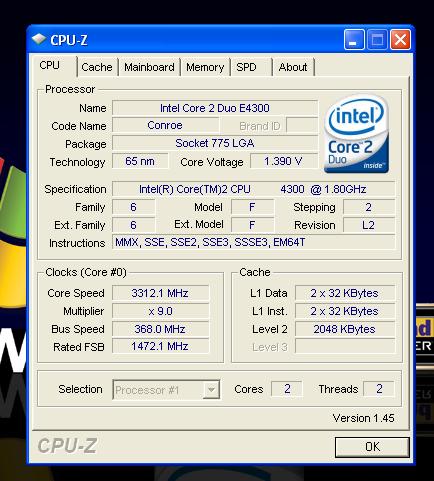Click the empty Brand ID field
This screenshot has width=434, height=481.
tap(302, 125)
